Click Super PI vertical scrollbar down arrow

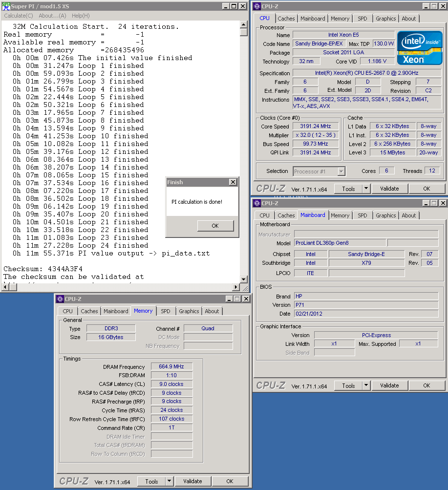[244, 279]
